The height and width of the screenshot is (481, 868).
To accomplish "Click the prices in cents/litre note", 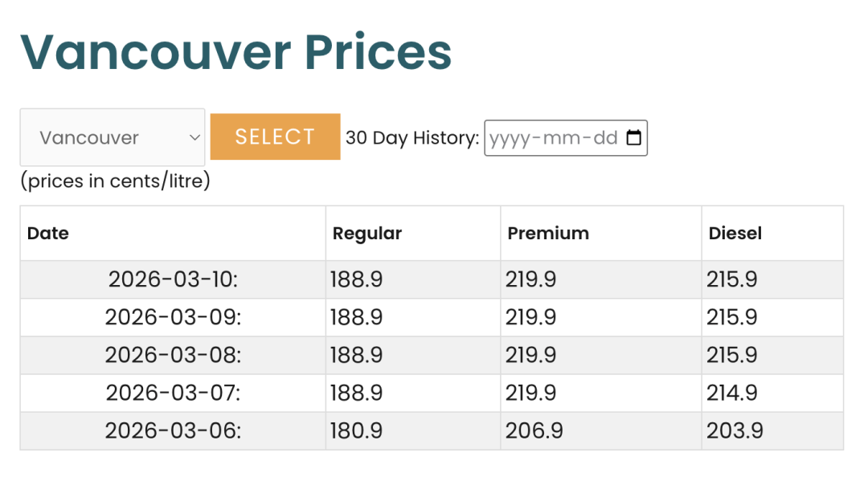I will coord(115,181).
